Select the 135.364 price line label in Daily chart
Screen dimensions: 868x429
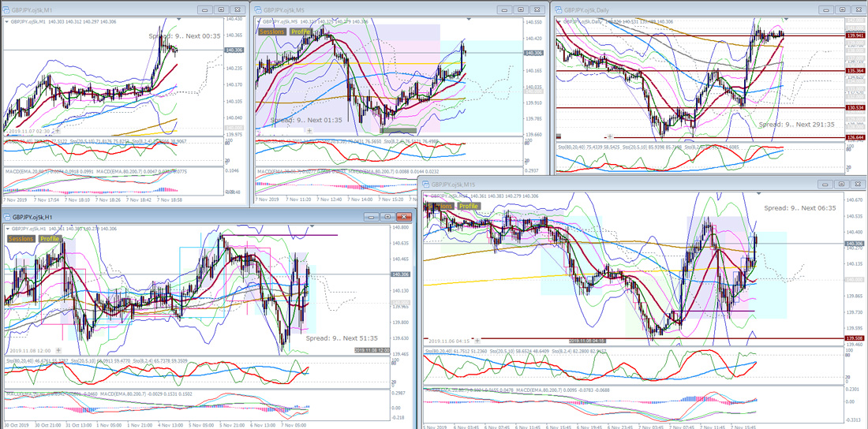coord(855,71)
